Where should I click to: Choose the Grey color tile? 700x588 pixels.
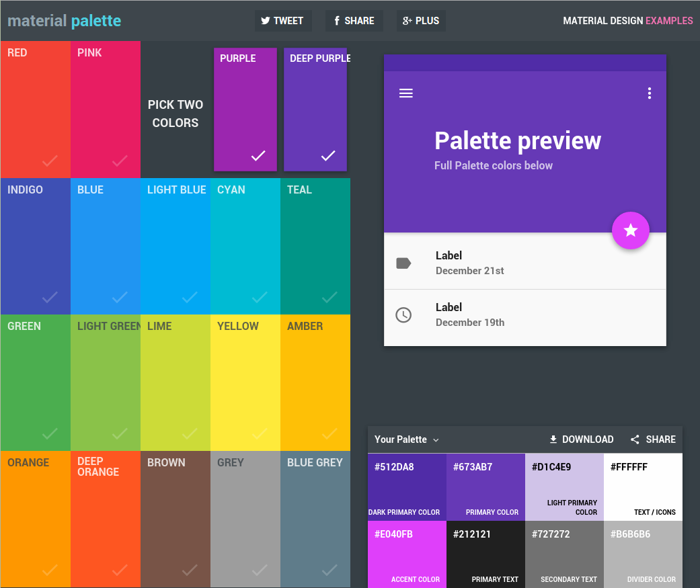245,519
